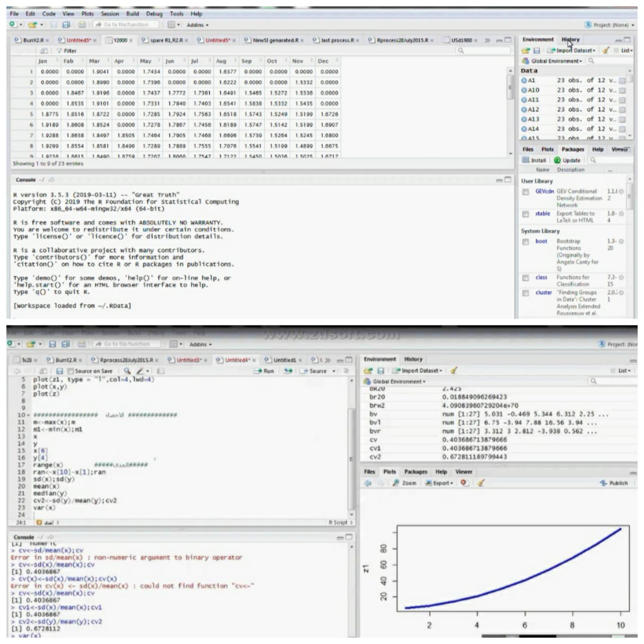Click the xtable package name link
The image size is (644, 644).
pos(542,213)
